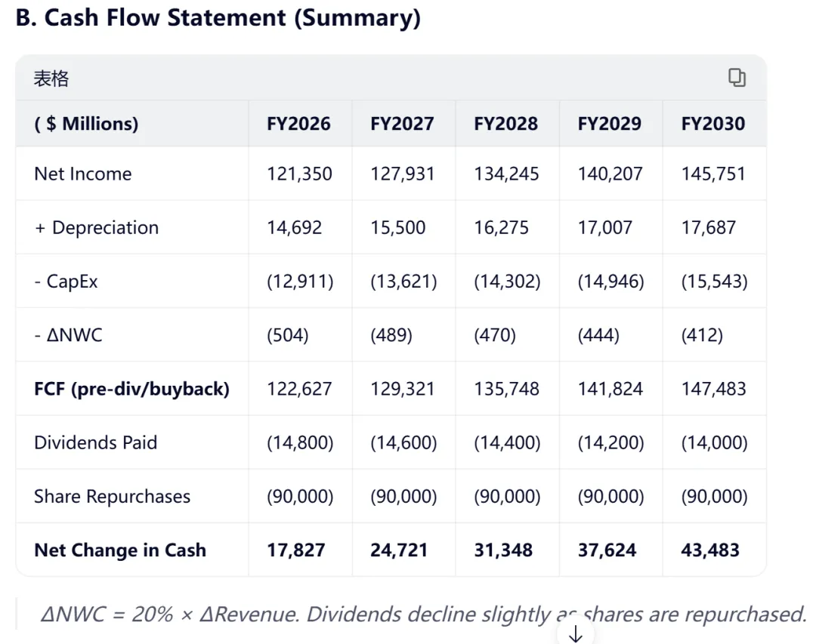Click the 表格 table title label

tap(51, 79)
